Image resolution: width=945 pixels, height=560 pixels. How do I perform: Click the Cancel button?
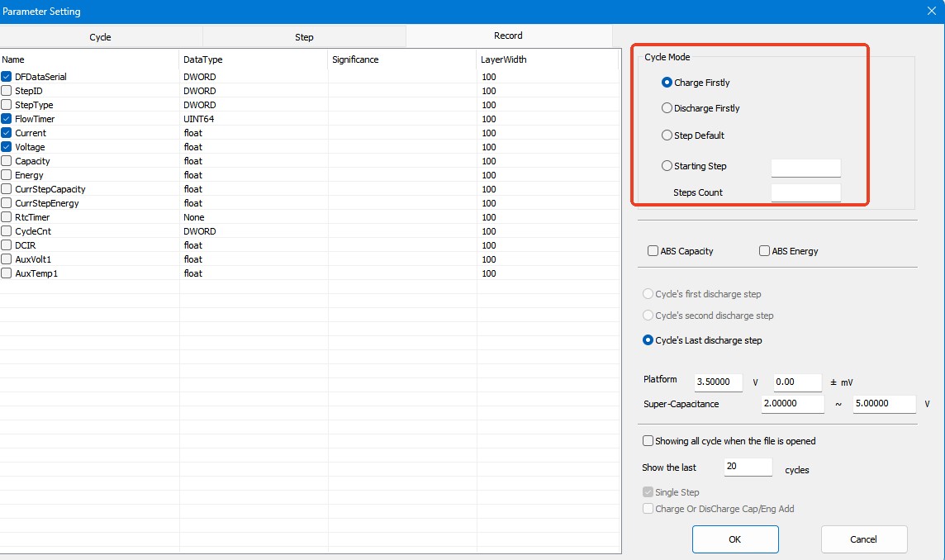(864, 539)
